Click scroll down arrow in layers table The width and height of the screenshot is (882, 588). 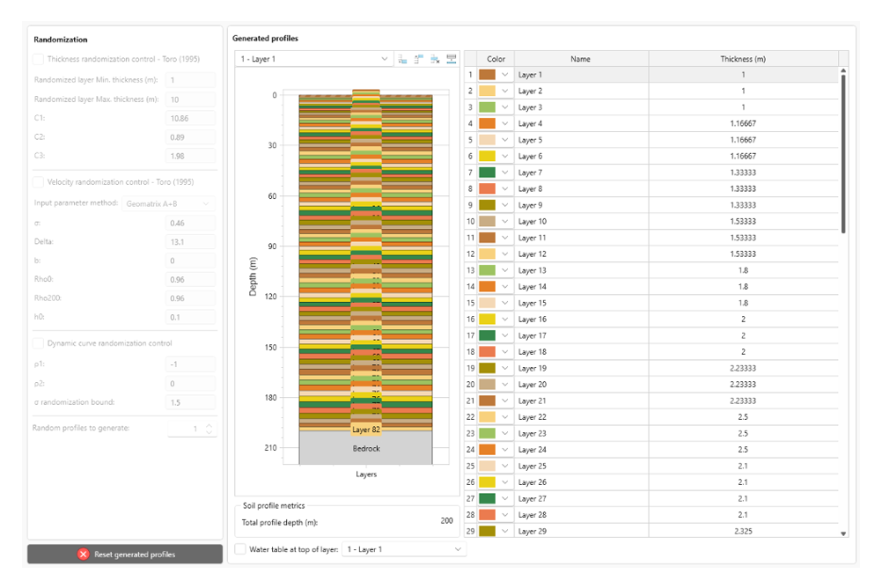click(x=844, y=533)
